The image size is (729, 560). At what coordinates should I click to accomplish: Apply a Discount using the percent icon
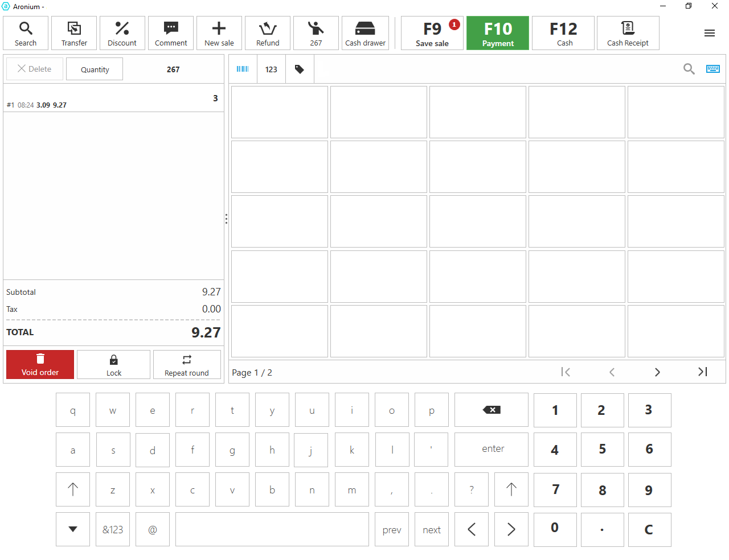[122, 33]
